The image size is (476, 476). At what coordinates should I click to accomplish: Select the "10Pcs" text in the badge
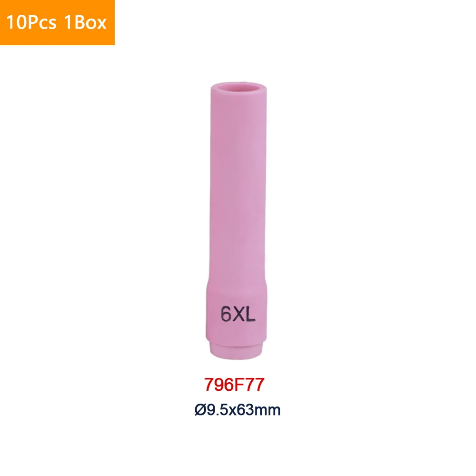[31, 22]
